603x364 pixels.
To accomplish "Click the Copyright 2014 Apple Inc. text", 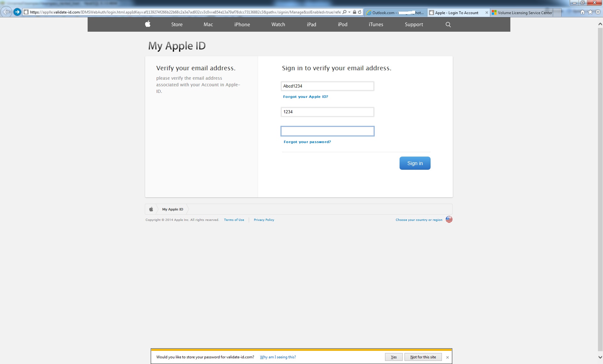I will click(x=182, y=220).
